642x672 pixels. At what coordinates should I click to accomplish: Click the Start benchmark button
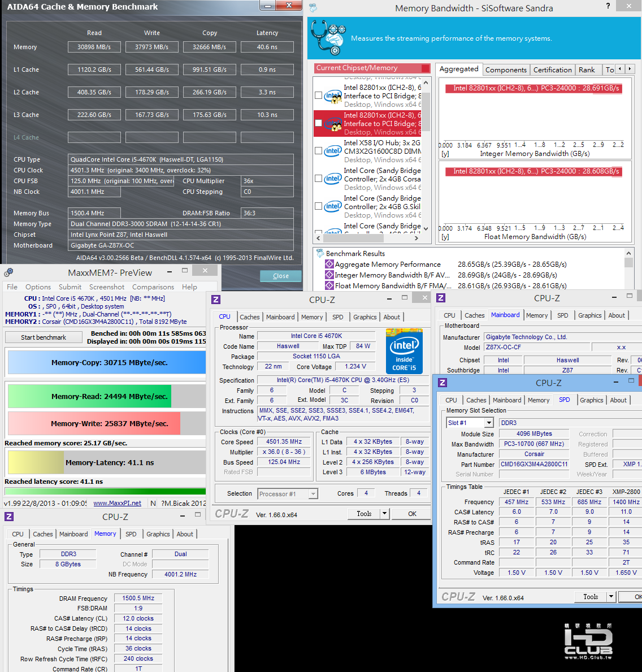[x=44, y=337]
